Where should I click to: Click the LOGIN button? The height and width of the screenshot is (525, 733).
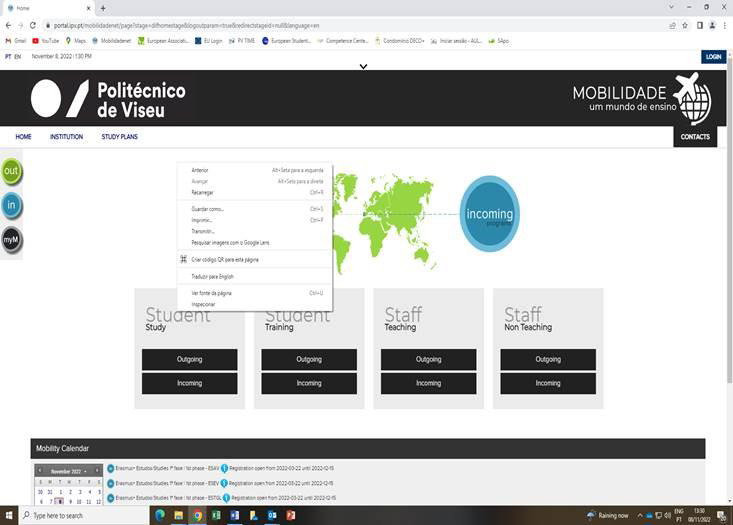(713, 57)
